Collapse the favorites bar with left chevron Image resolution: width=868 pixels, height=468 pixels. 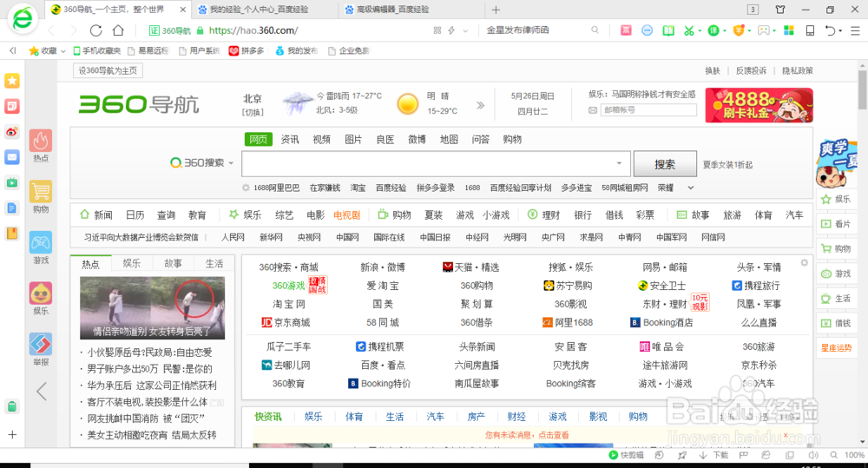[x=12, y=51]
